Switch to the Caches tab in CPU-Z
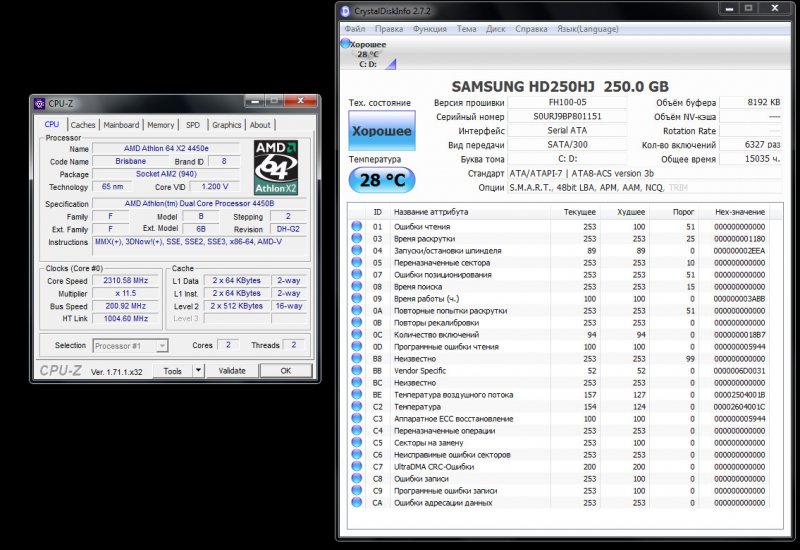 tap(83, 125)
